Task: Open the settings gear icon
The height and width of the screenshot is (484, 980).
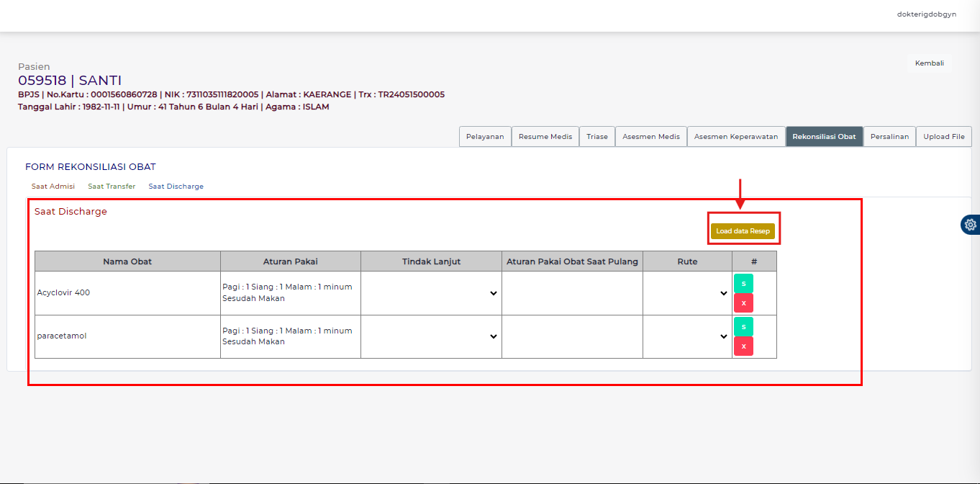Action: click(x=971, y=225)
